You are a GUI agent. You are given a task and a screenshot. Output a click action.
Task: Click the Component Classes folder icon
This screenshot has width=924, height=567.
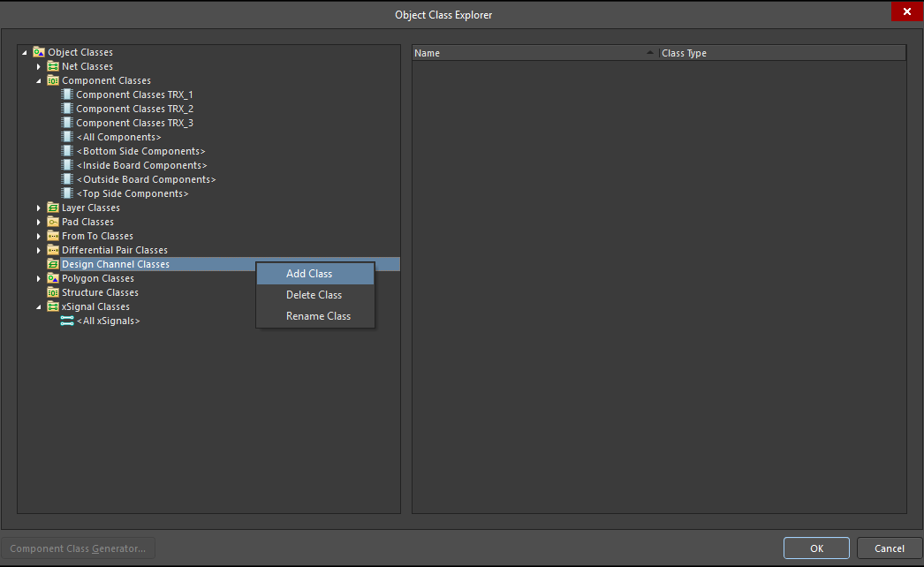[x=52, y=79]
